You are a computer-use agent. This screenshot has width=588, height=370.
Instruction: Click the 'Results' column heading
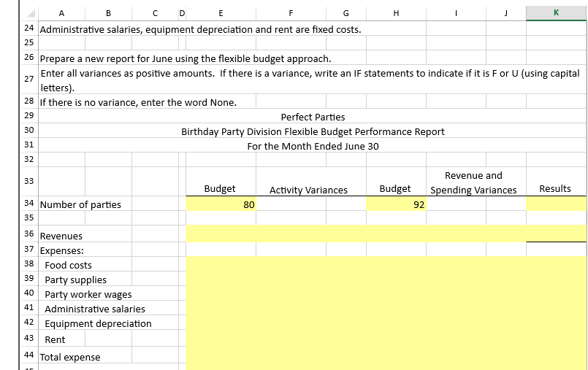point(555,188)
